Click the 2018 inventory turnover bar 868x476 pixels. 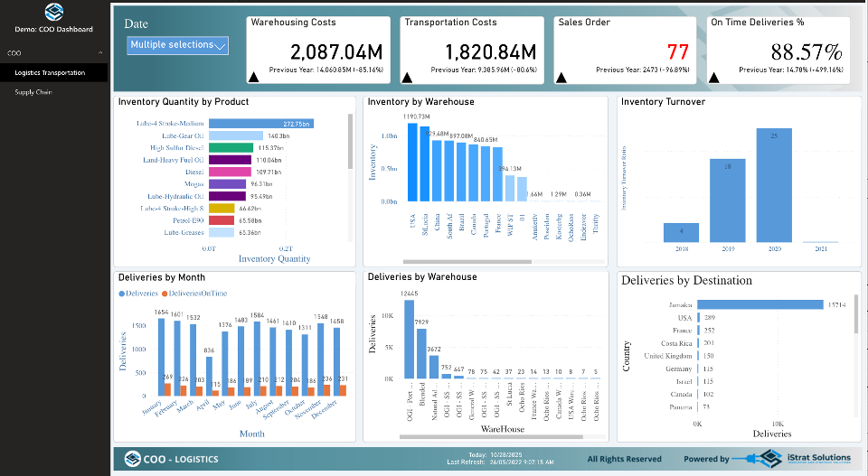[x=681, y=233]
